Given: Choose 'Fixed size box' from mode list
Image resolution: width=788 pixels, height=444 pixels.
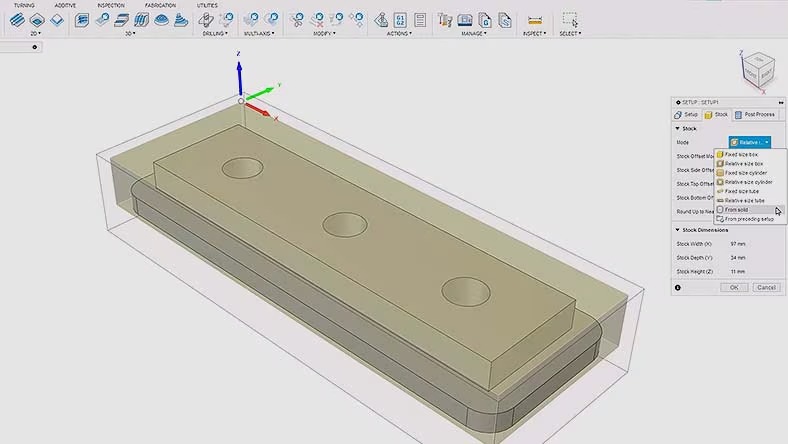Looking at the screenshot, I should click(741, 155).
